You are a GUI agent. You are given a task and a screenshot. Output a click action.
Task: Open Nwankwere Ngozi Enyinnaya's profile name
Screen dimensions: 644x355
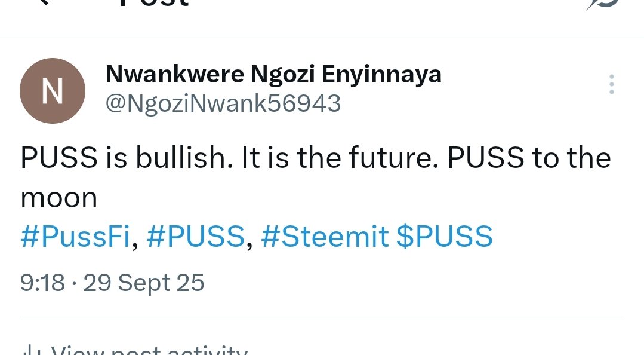[273, 75]
